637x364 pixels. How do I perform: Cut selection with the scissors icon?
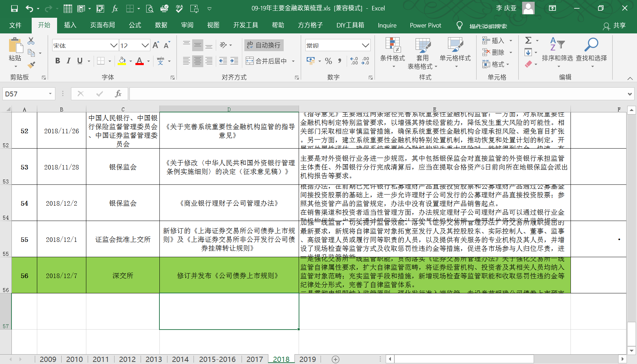31,41
